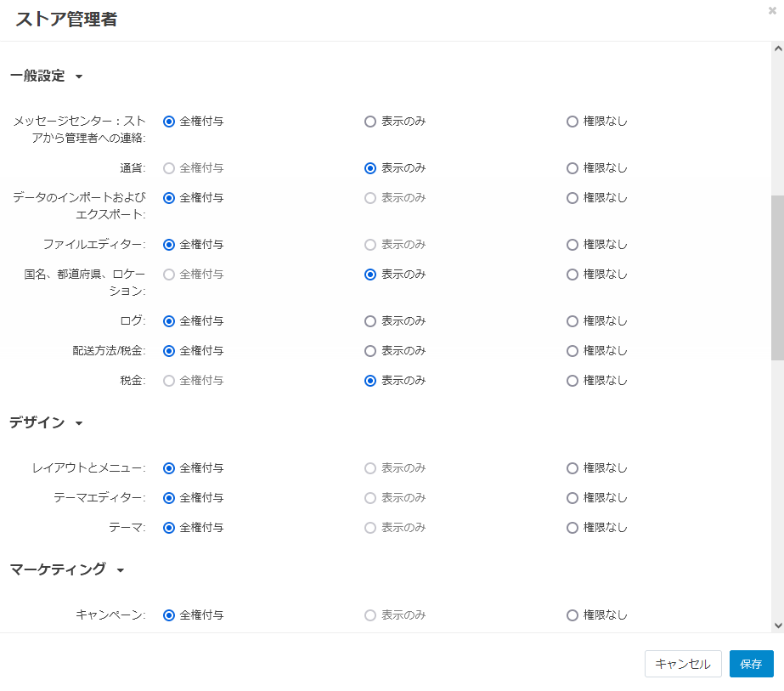The width and height of the screenshot is (784, 691).
Task: Select 表示のみ for 配送方法/税金
Action: [x=370, y=351]
